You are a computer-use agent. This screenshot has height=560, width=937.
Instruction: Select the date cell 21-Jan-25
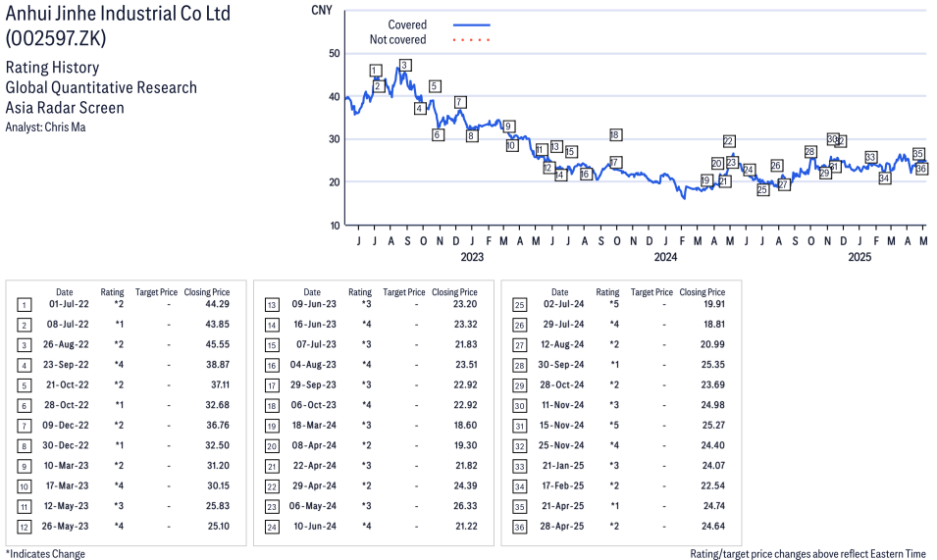coord(563,466)
